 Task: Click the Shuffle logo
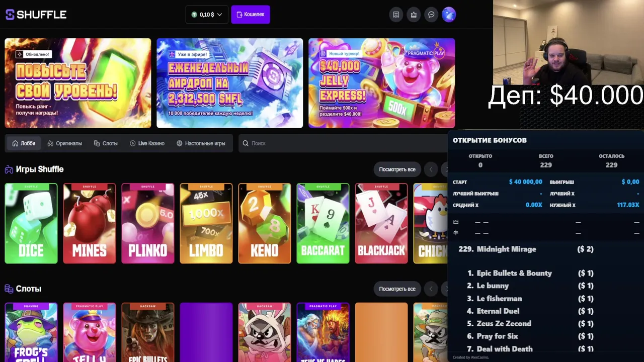tap(36, 15)
